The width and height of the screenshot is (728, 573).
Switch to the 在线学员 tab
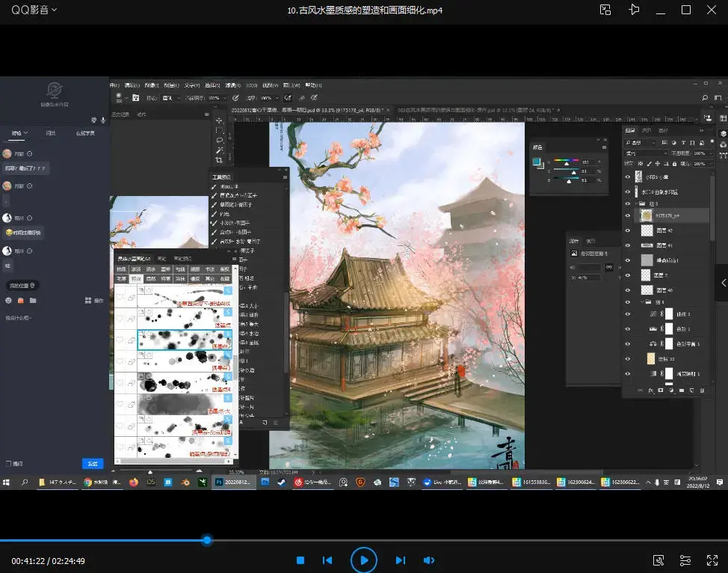[85, 133]
